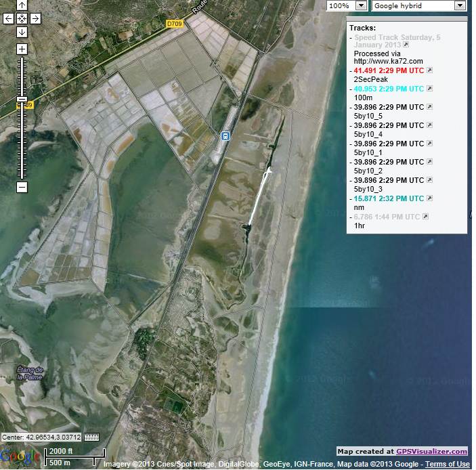Click the zoom level slider handle

pos(22,100)
